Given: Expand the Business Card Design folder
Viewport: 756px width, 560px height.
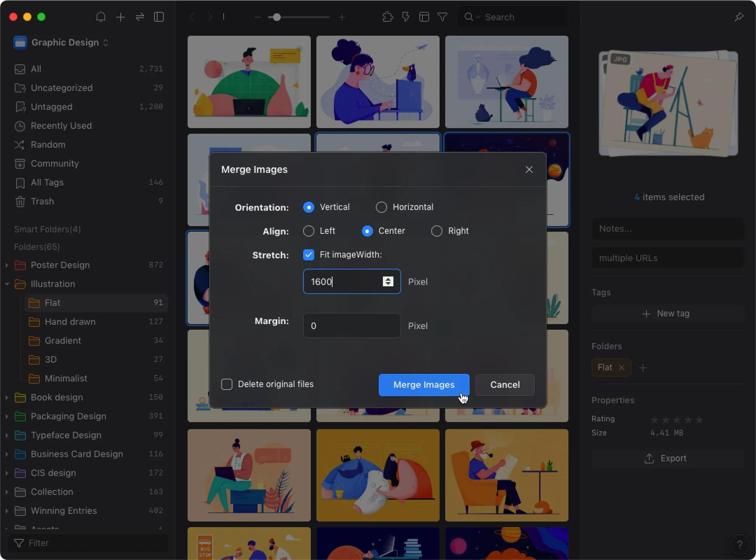Looking at the screenshot, I should pos(7,454).
